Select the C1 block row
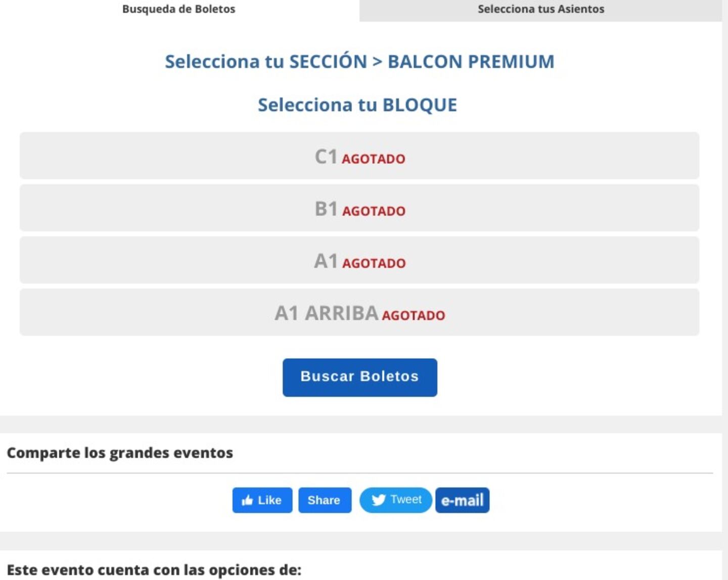This screenshot has height=580, width=728. [x=358, y=156]
